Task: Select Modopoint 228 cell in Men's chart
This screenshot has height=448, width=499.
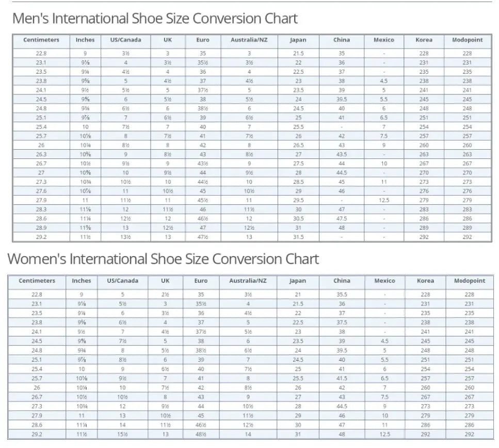Action: [467, 53]
